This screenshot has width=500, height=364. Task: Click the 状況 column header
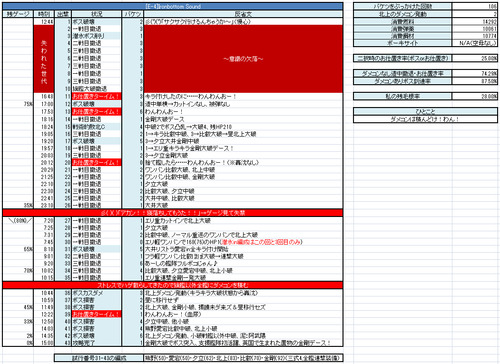[97, 14]
